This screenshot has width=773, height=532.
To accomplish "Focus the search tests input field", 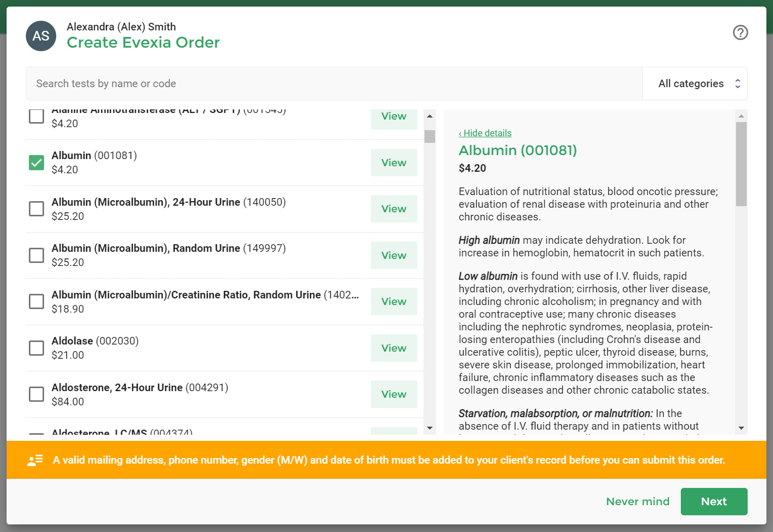I will [334, 84].
